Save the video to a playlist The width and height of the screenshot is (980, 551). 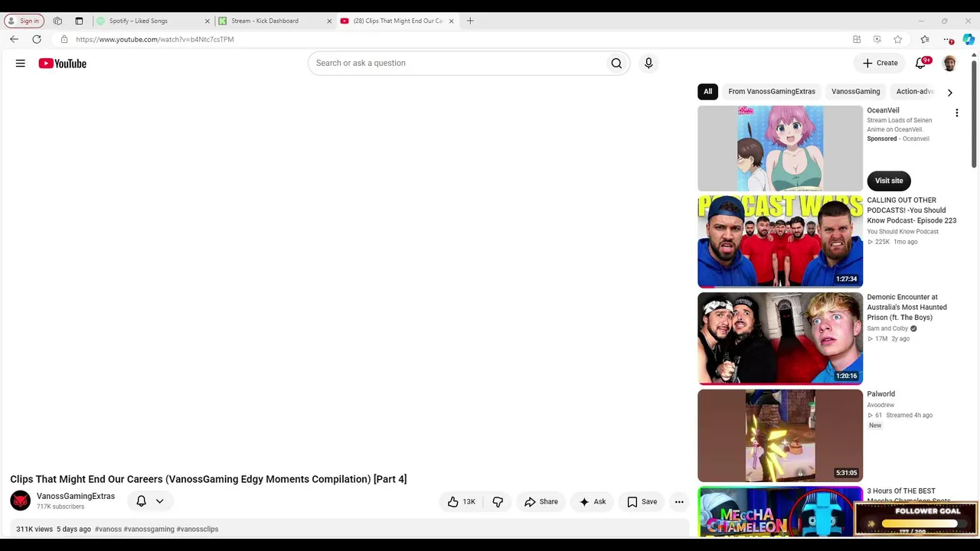click(642, 502)
